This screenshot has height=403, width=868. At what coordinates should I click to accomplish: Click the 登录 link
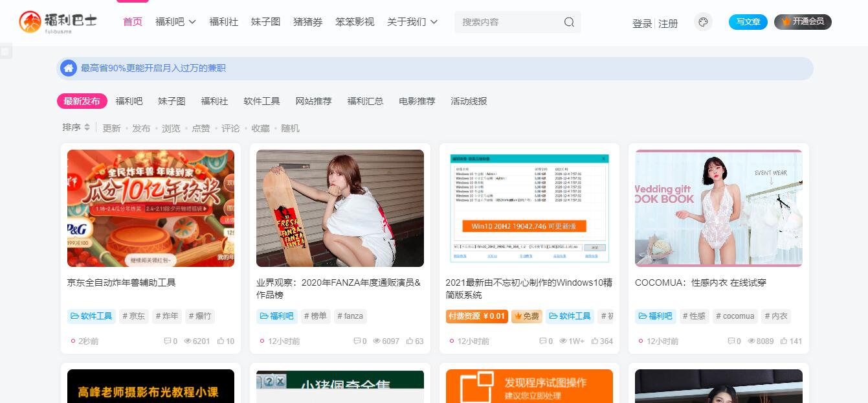click(642, 23)
